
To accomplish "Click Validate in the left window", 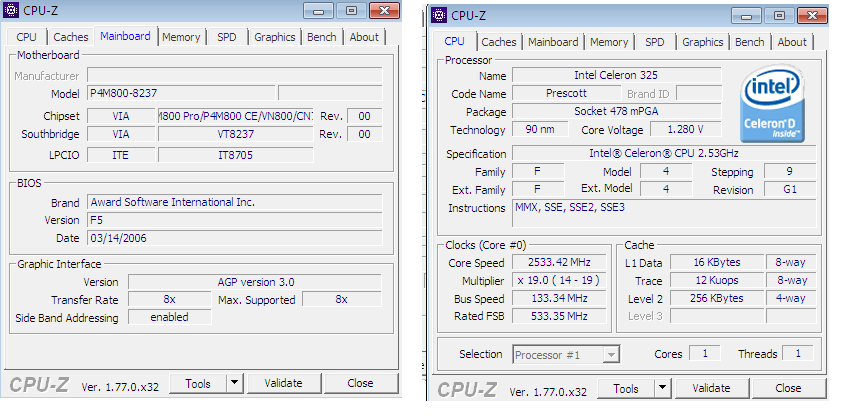I will click(283, 383).
